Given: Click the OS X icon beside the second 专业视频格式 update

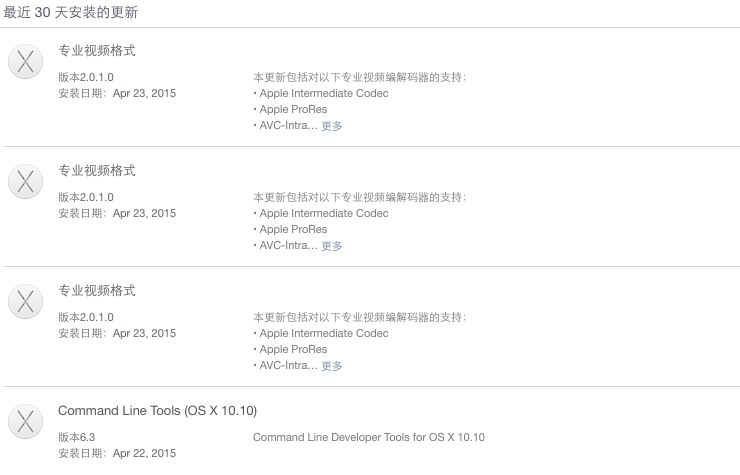Looking at the screenshot, I should [x=25, y=181].
